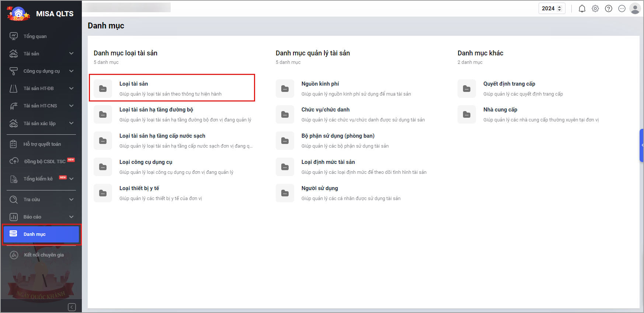Image resolution: width=644 pixels, height=313 pixels.
Task: Click folder icon for Nhà cung cấp
Action: [467, 114]
